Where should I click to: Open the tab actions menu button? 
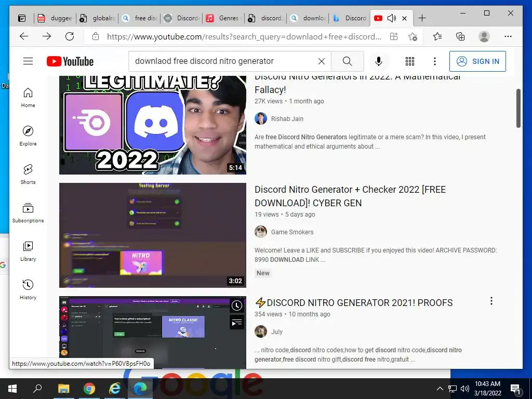[x=22, y=18]
